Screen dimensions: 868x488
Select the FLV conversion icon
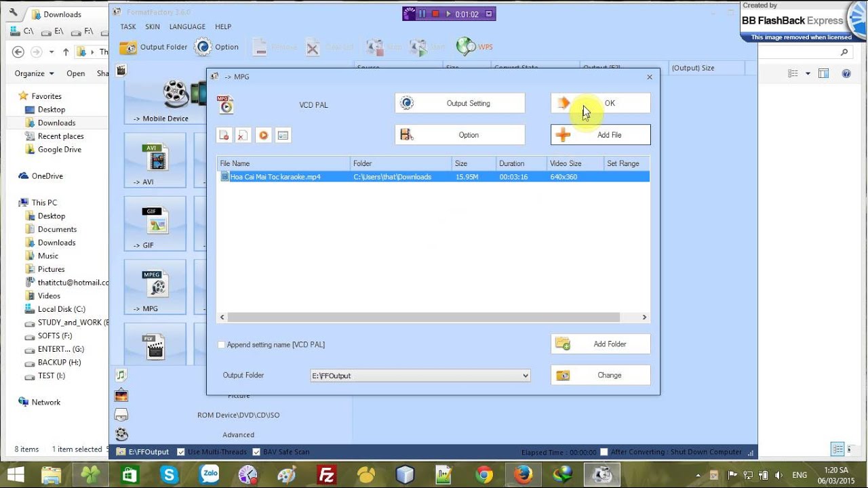155,346
